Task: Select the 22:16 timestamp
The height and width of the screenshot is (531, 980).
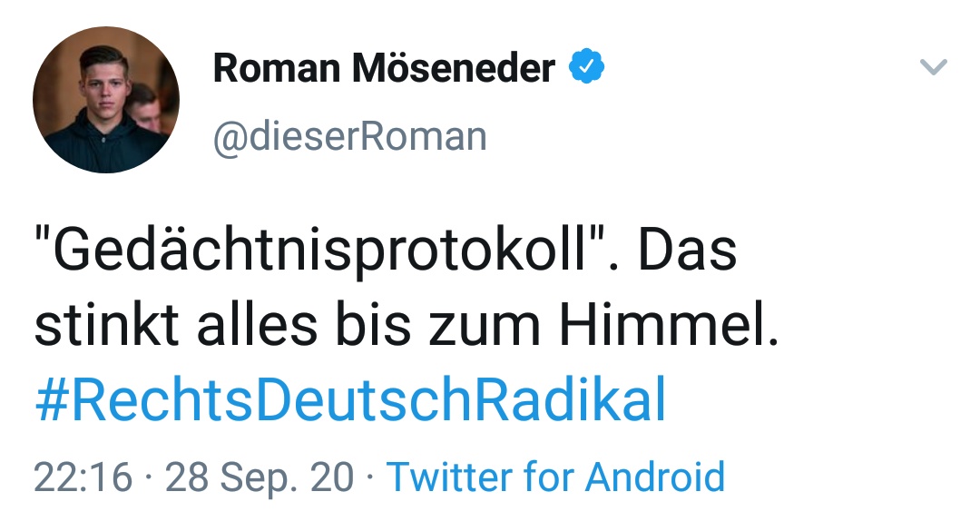Action: [83, 477]
